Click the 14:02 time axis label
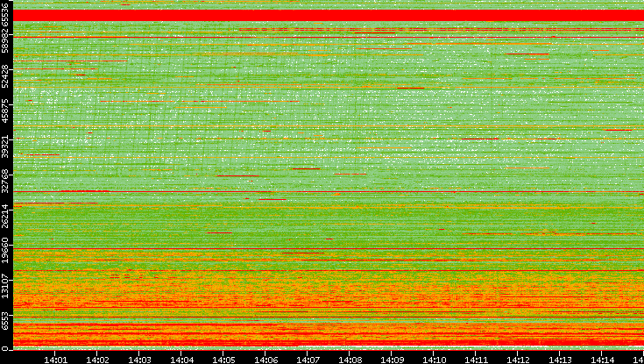644x364 pixels. [x=97, y=360]
